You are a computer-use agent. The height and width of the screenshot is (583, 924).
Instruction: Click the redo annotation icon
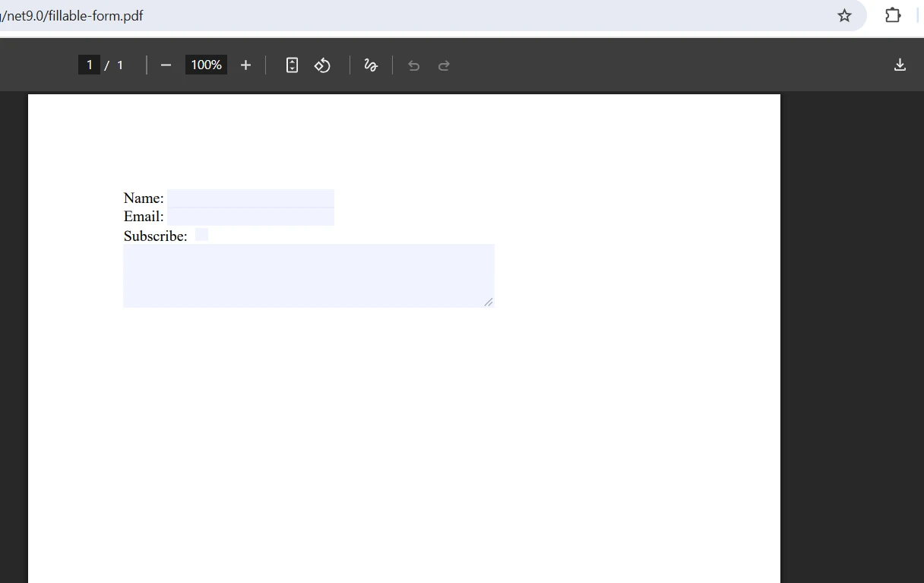[444, 65]
